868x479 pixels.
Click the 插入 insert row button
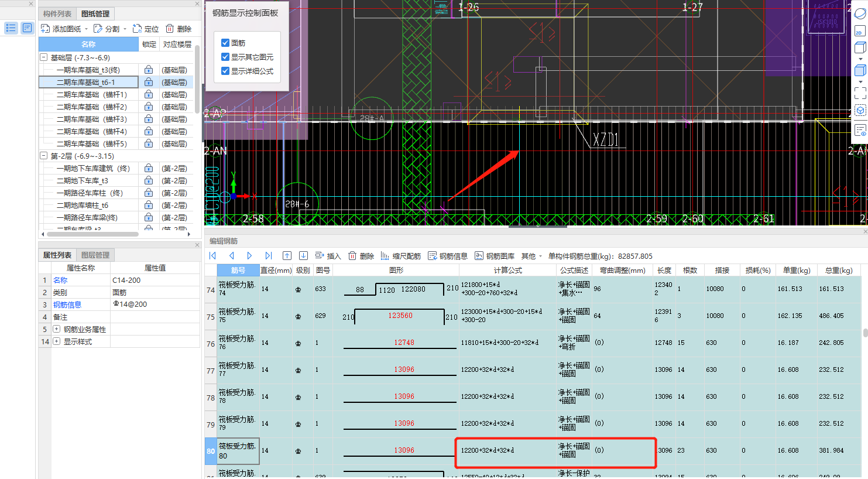(x=328, y=256)
